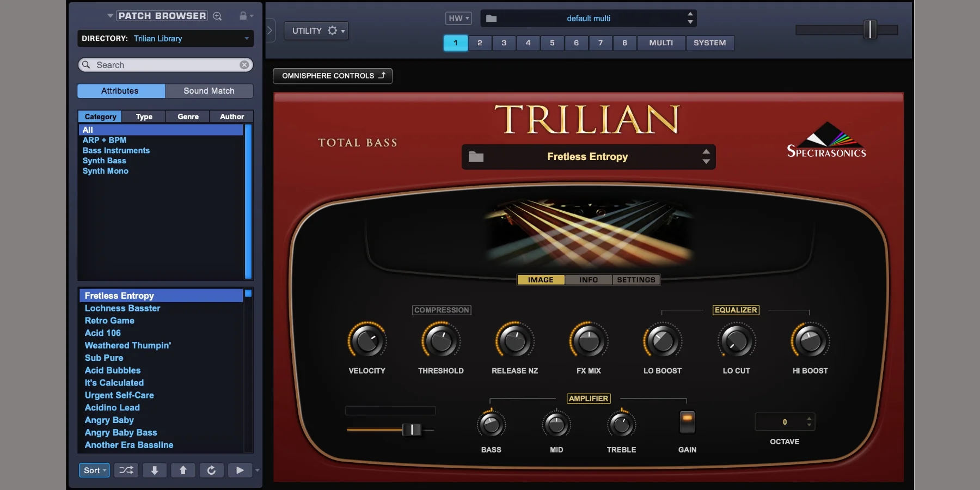Click the refresh browser icon
The height and width of the screenshot is (490, 980).
[x=211, y=470]
